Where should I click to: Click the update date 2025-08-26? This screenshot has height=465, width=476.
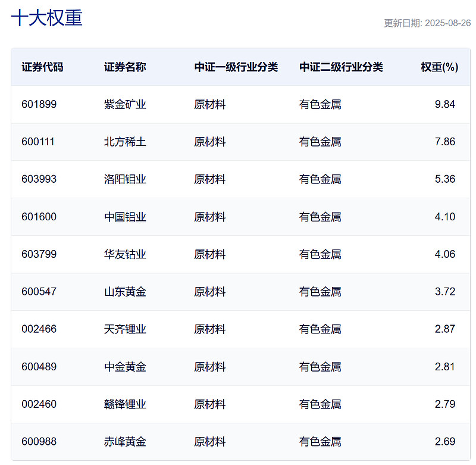point(448,23)
